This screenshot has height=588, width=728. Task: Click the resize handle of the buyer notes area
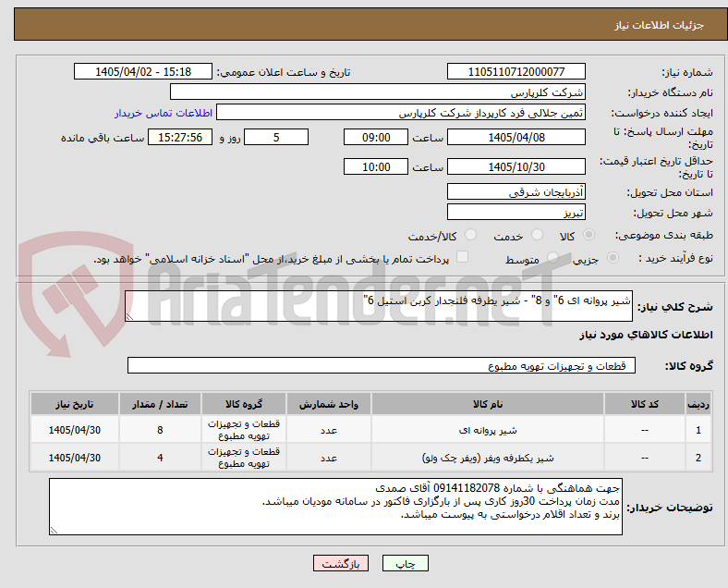(x=54, y=530)
